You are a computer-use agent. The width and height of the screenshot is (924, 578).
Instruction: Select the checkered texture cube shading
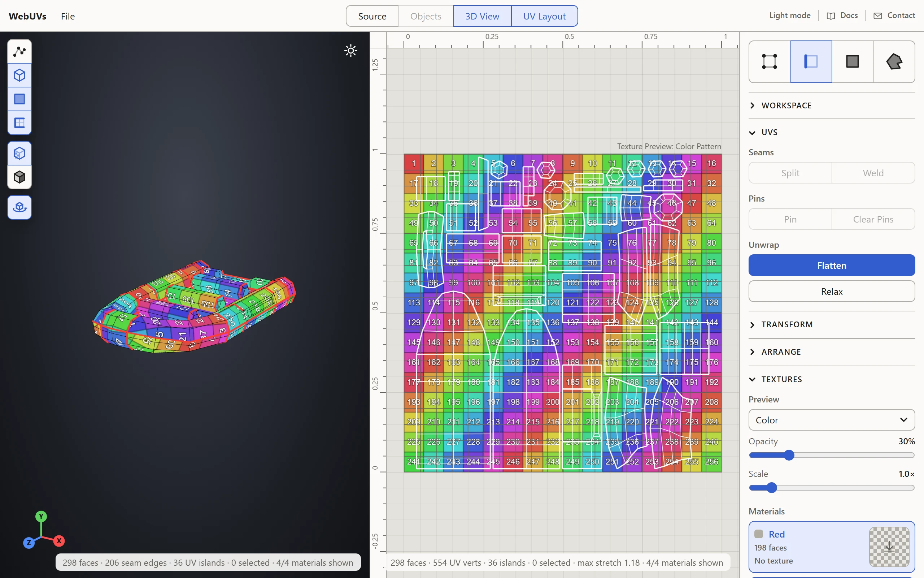point(19,153)
